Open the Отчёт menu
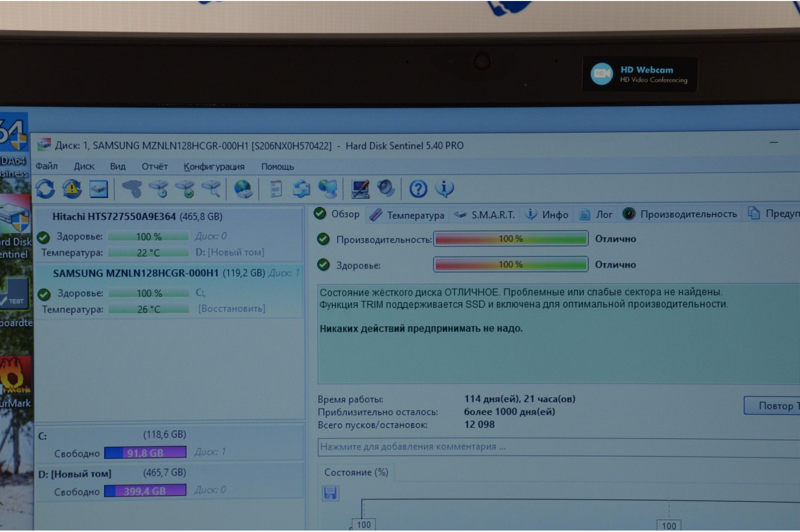 [155, 166]
